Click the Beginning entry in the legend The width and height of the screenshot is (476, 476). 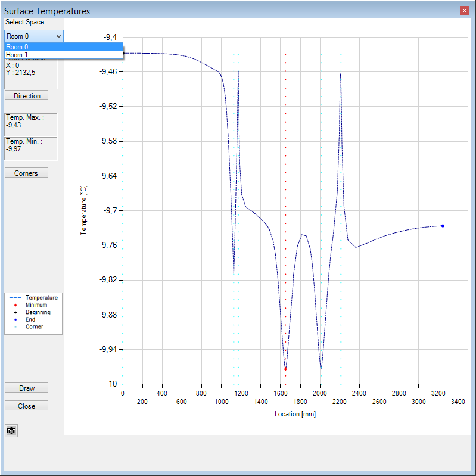tap(38, 312)
